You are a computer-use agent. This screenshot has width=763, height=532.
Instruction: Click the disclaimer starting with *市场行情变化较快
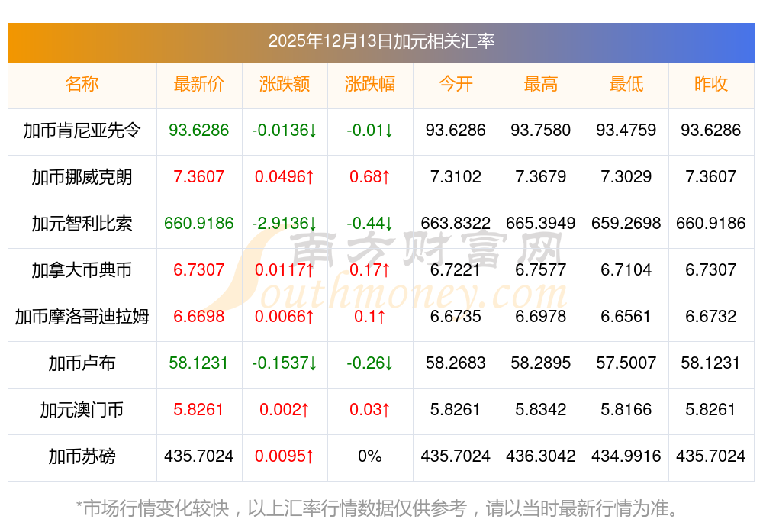(377, 508)
